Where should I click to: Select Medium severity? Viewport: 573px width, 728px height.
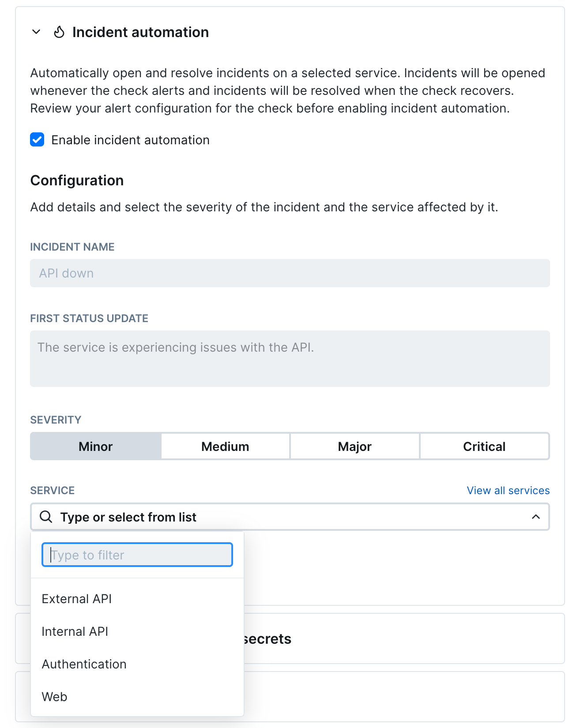tap(225, 447)
